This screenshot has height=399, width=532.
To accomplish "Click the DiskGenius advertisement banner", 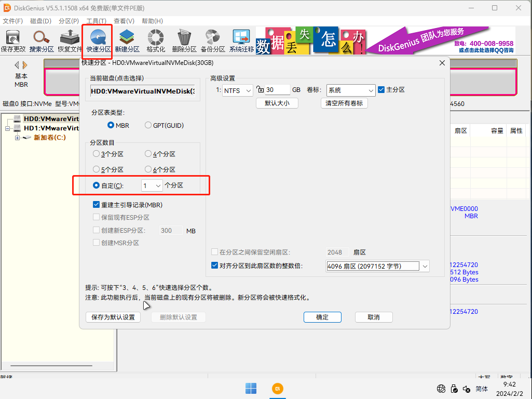I will click(x=386, y=41).
